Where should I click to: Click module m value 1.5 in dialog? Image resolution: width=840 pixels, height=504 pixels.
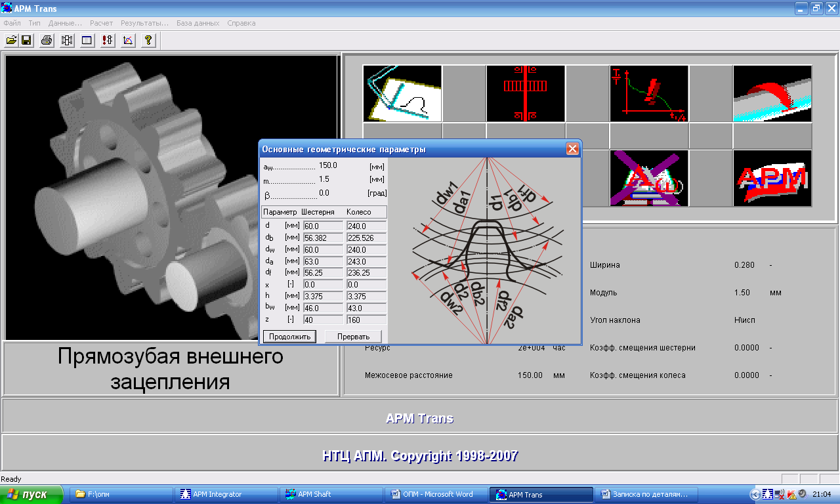(x=324, y=179)
